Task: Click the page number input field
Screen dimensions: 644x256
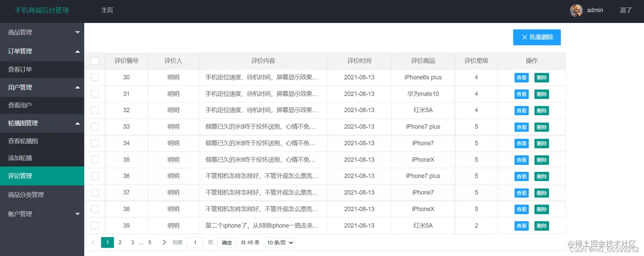Action: pyautogui.click(x=195, y=242)
